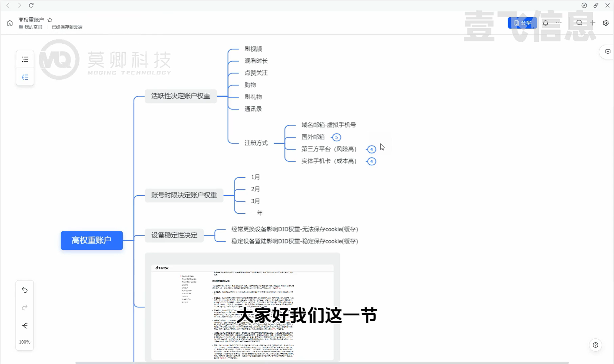The image size is (614, 364).
Task: Open the more options ellipsis menu
Action: pyautogui.click(x=558, y=23)
